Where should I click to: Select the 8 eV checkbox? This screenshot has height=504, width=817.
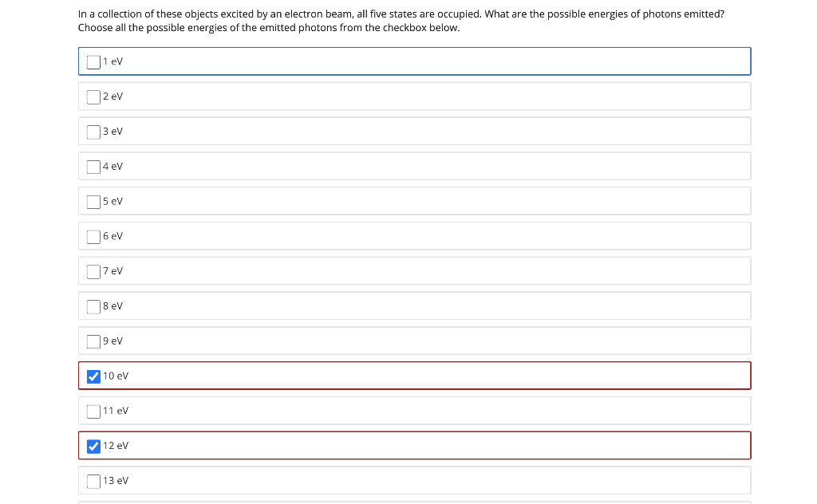[93, 306]
